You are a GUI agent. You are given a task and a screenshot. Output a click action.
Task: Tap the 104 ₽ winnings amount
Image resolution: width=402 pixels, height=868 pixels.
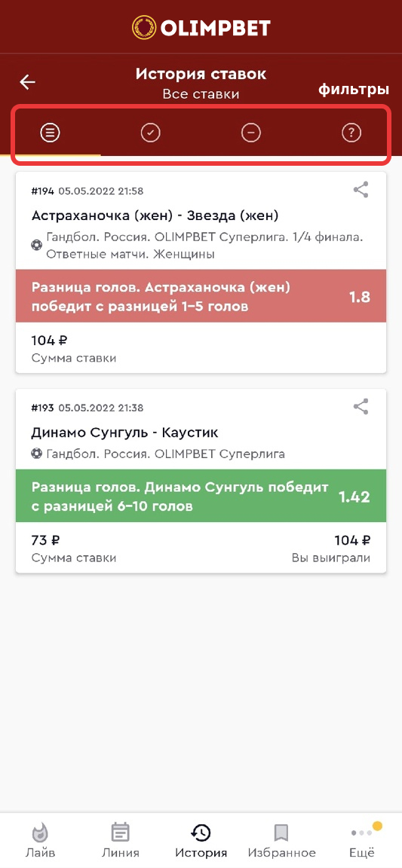pyautogui.click(x=352, y=540)
